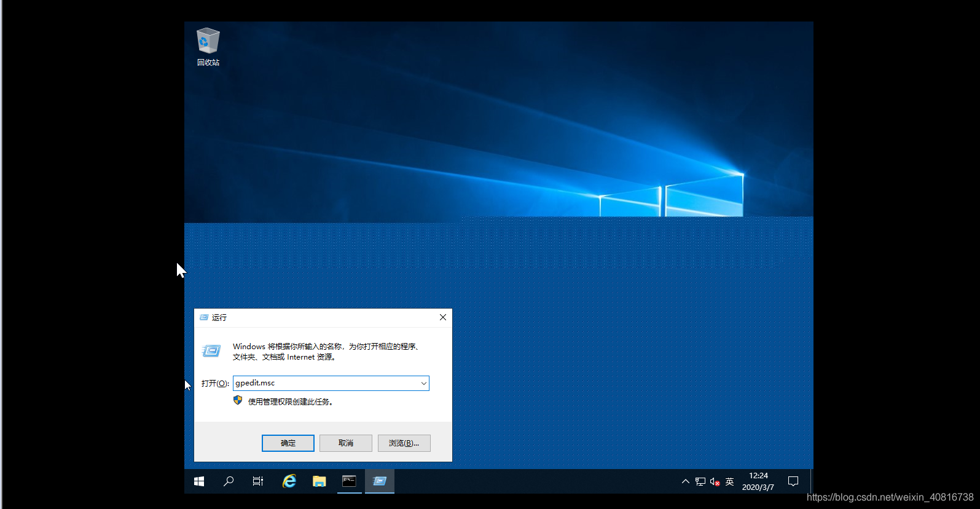980x509 pixels.
Task: Open the network status tray icon
Action: pos(700,481)
